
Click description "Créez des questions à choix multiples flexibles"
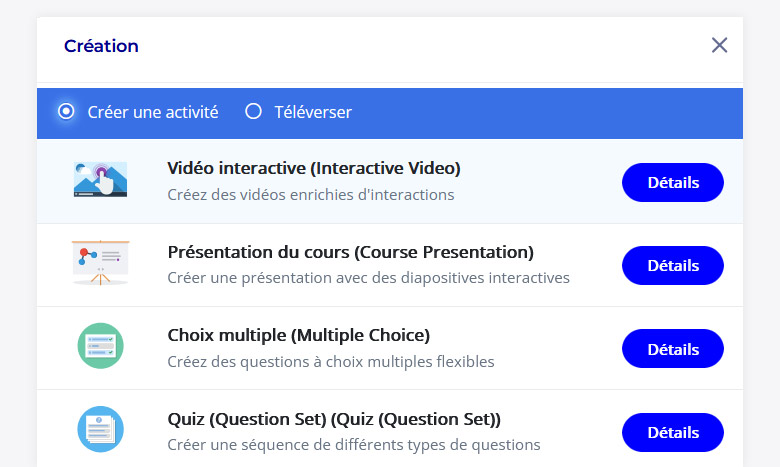(x=331, y=362)
